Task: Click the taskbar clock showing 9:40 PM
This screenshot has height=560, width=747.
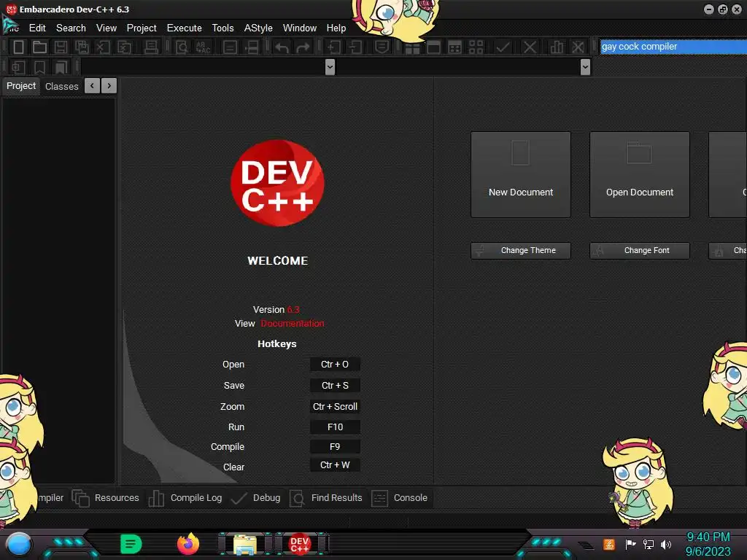Action: coord(708,544)
